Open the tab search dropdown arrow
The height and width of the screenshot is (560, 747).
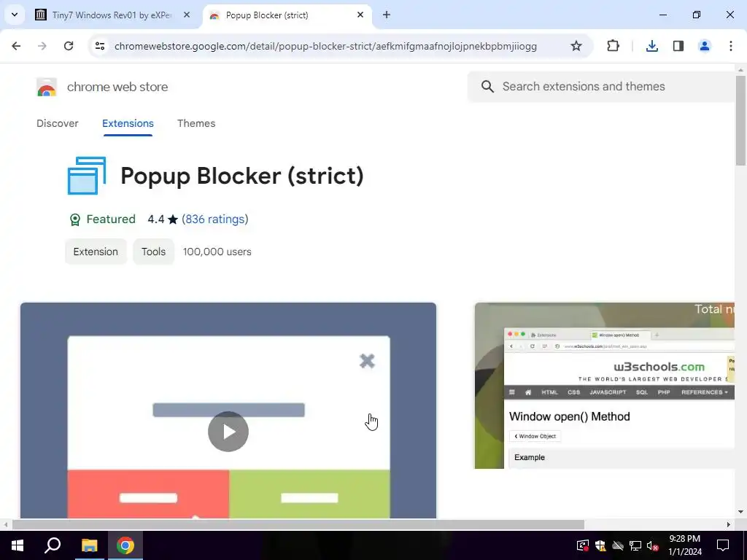15,15
